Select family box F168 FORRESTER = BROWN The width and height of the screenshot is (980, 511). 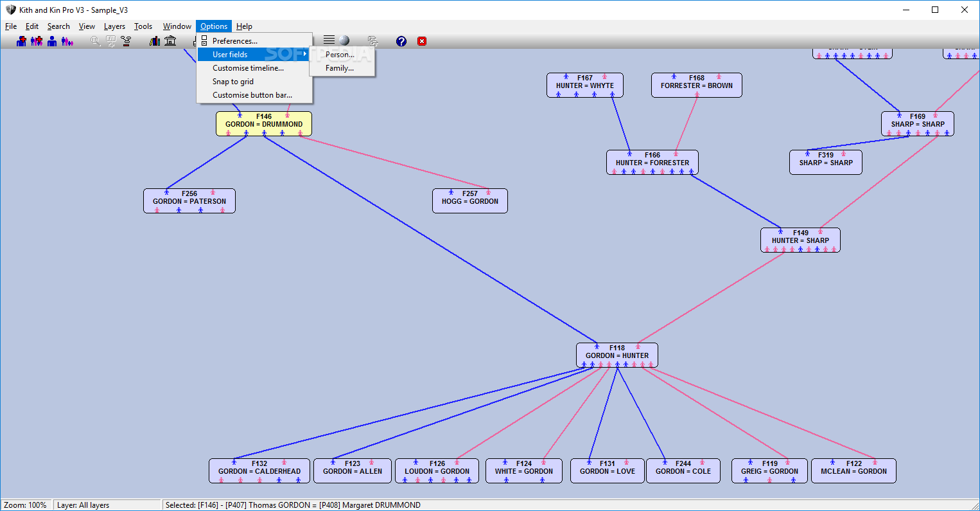click(697, 85)
